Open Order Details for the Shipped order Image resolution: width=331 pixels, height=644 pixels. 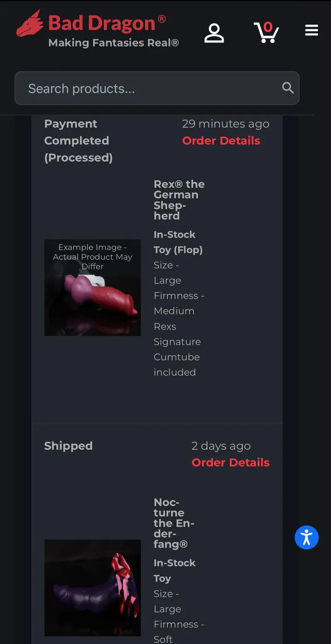coord(230,462)
